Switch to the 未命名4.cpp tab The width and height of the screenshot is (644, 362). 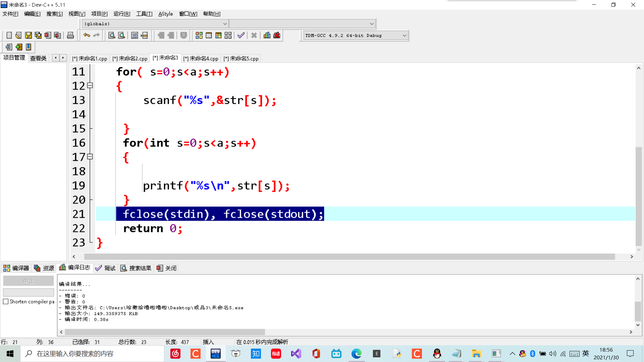tap(201, 59)
